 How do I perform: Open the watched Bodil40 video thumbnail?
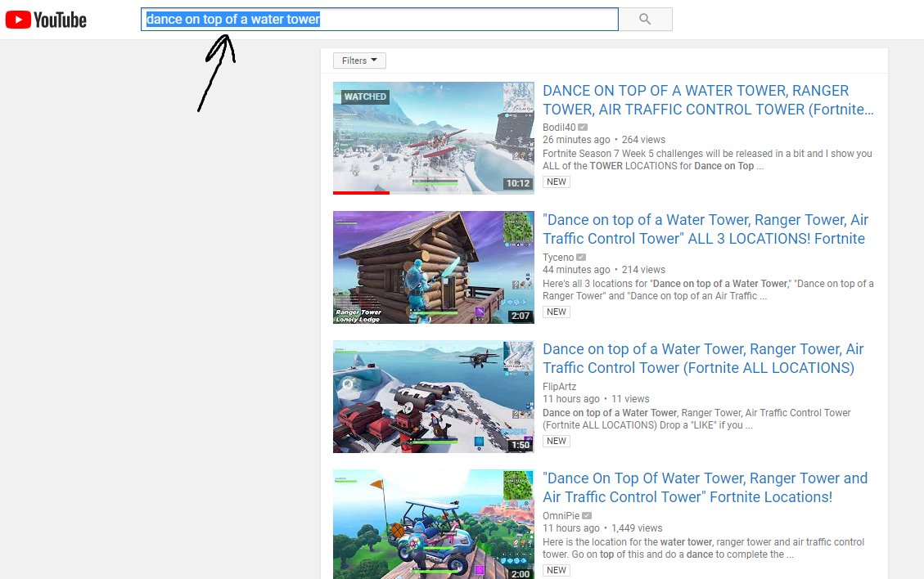pos(433,138)
